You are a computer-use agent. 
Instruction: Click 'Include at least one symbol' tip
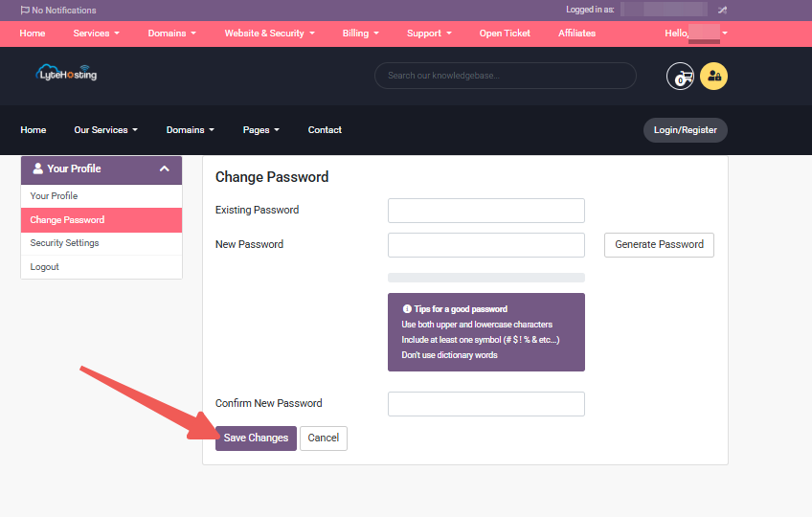481,340
